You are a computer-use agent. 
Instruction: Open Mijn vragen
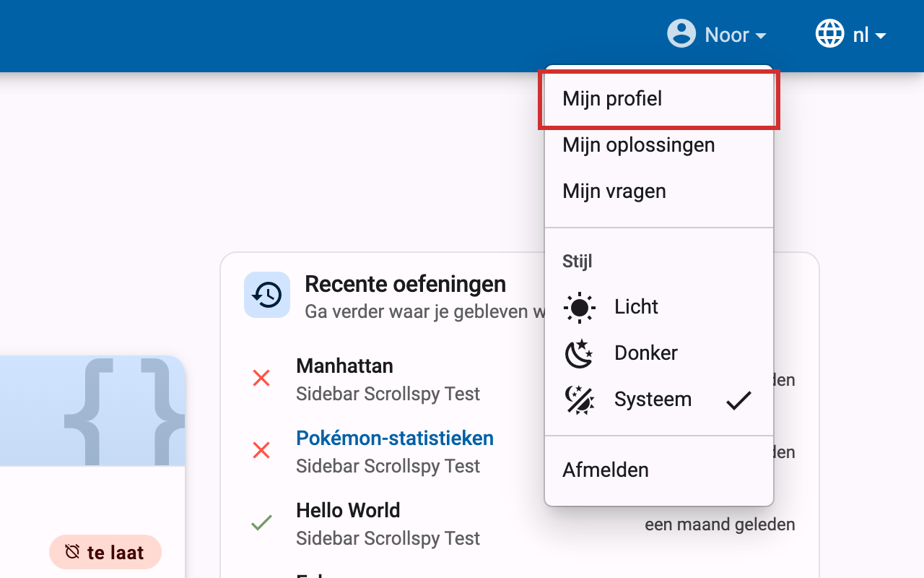(659, 191)
